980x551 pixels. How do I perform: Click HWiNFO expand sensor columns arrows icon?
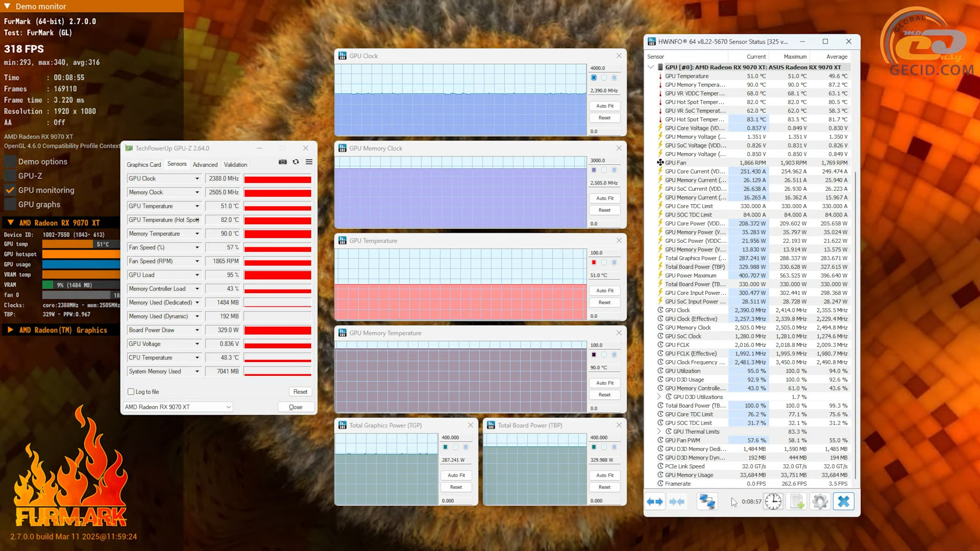[x=655, y=502]
